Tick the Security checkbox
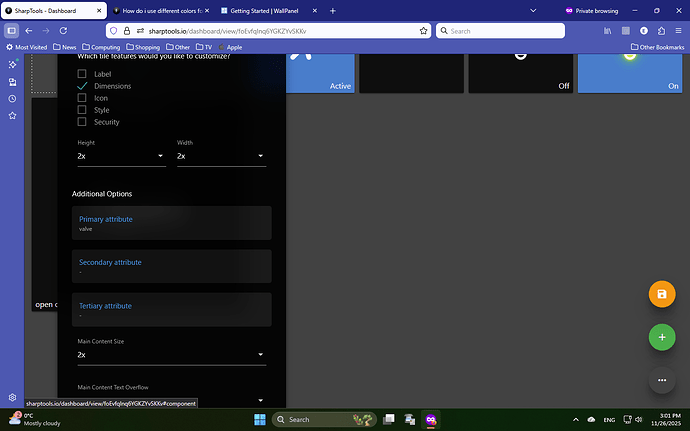The height and width of the screenshot is (431, 690). (82, 122)
